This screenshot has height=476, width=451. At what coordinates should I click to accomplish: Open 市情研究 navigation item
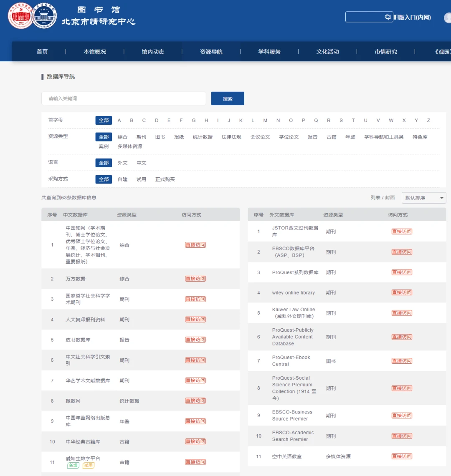tap(386, 52)
